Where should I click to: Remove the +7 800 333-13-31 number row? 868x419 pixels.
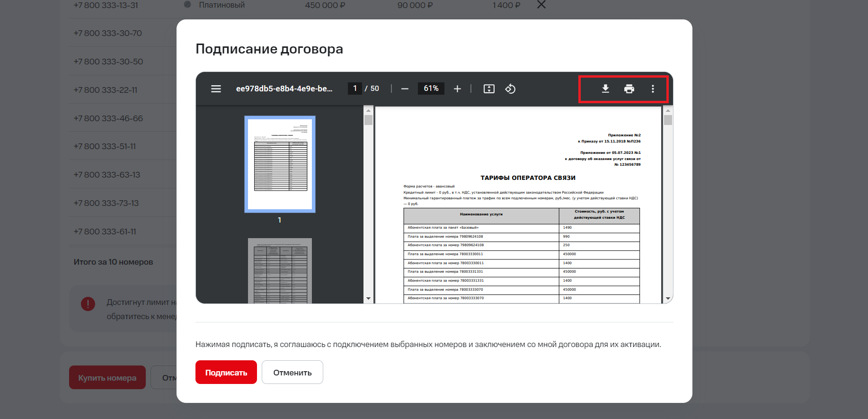(x=541, y=5)
